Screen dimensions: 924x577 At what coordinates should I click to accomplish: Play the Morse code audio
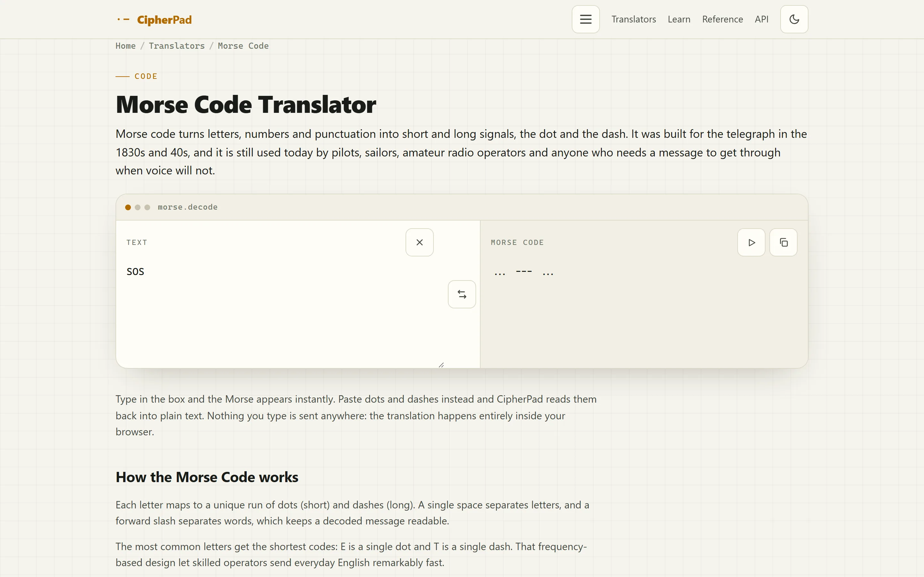(751, 242)
